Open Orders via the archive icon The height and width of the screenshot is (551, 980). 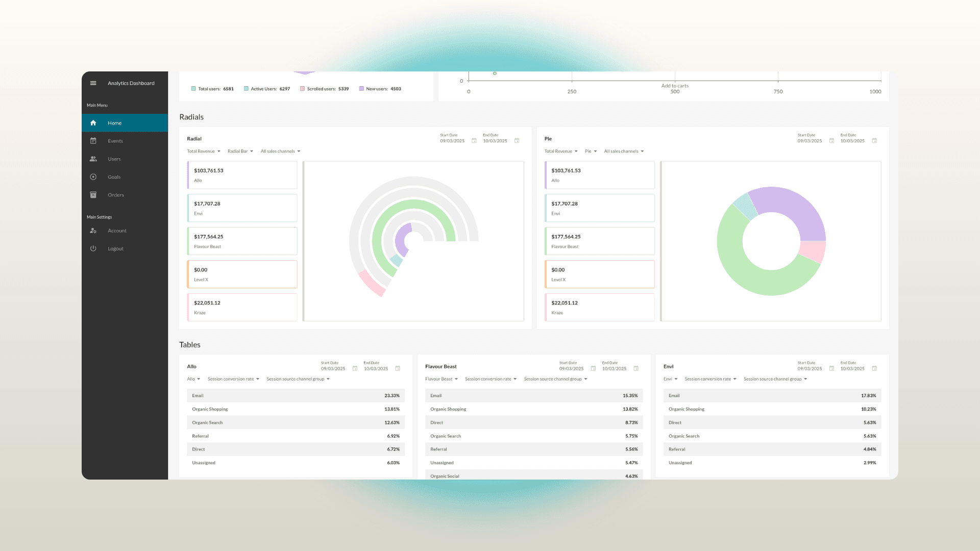(93, 194)
